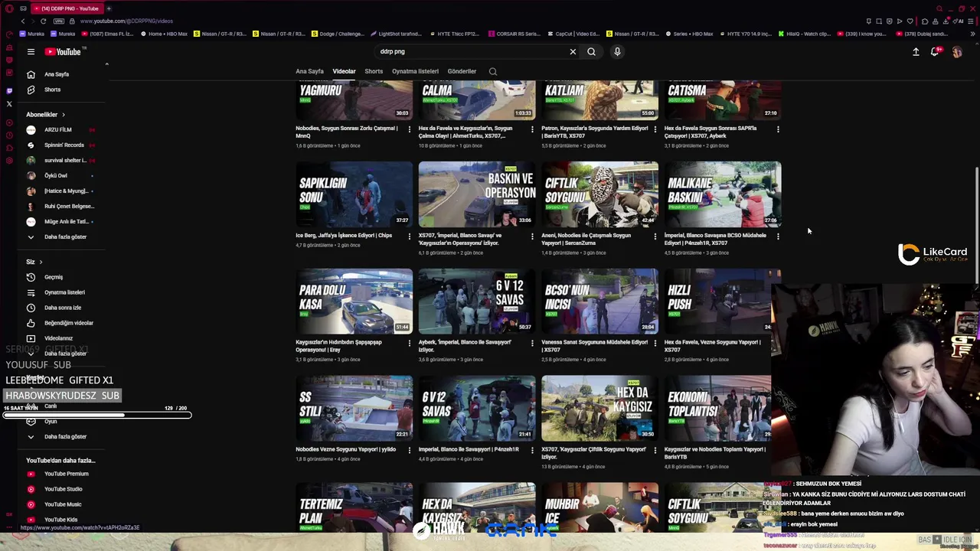Image resolution: width=980 pixels, height=551 pixels.
Task: Open Oynatma listeleri in sidebar
Action: coord(64,292)
